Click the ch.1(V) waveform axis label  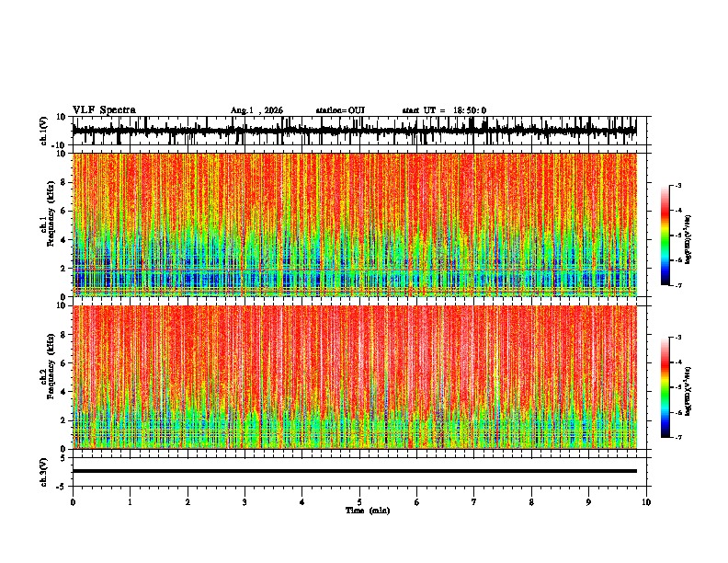click(x=44, y=131)
